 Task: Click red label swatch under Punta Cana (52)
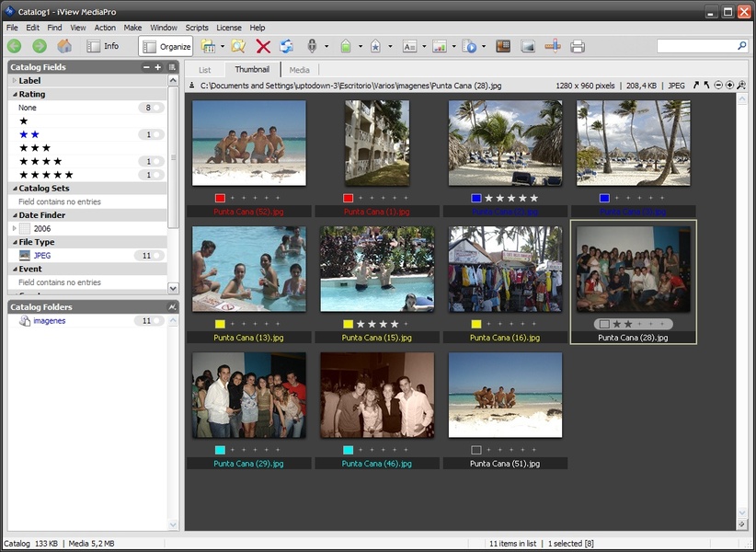point(220,198)
